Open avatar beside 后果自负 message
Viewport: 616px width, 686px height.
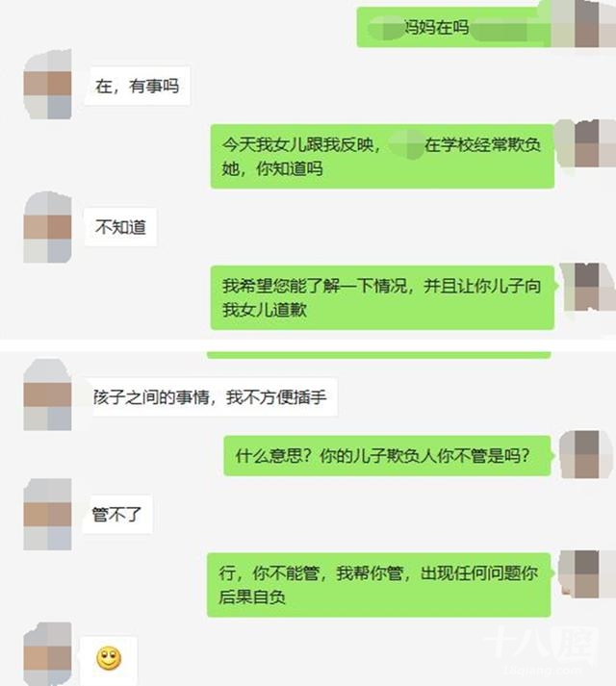(586, 574)
